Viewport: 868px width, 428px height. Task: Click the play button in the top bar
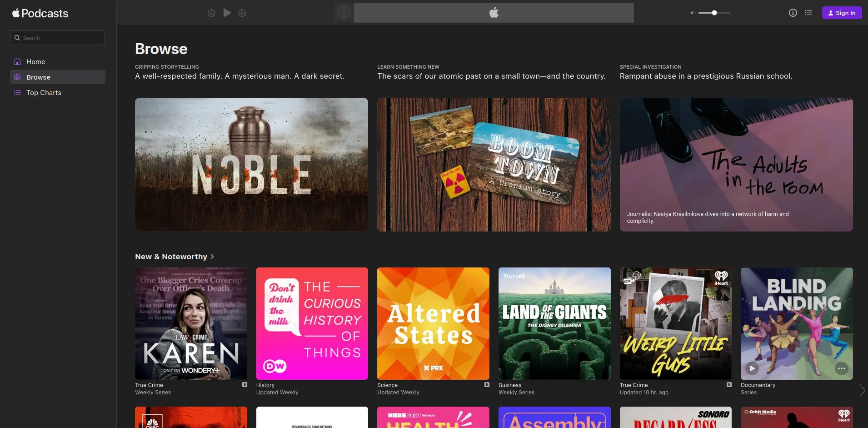tap(227, 13)
